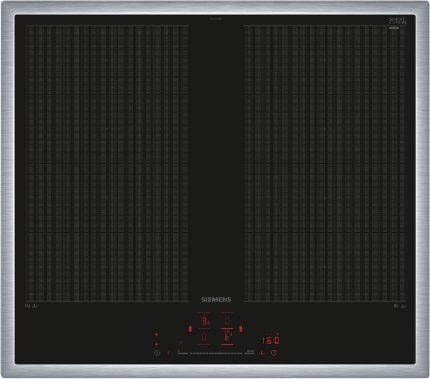The height and width of the screenshot is (379, 430).
Task: Tap the timer clock symbol
Action: [x=274, y=353]
